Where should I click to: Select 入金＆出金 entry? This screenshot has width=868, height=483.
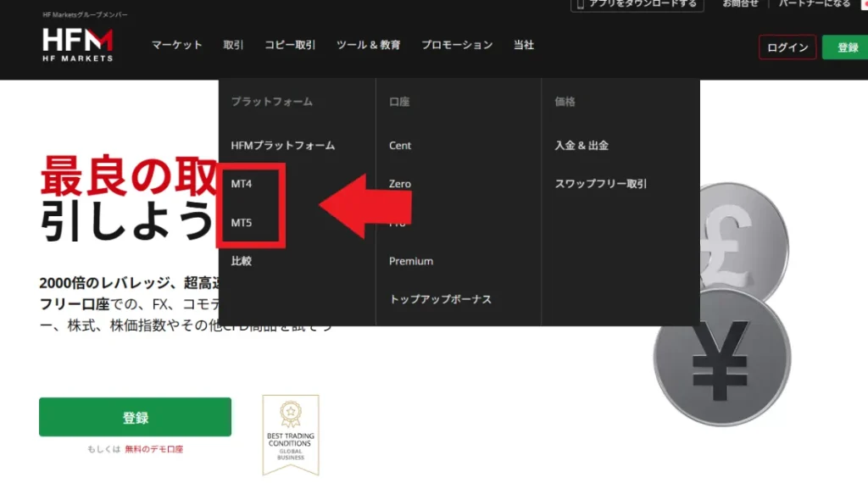581,146
